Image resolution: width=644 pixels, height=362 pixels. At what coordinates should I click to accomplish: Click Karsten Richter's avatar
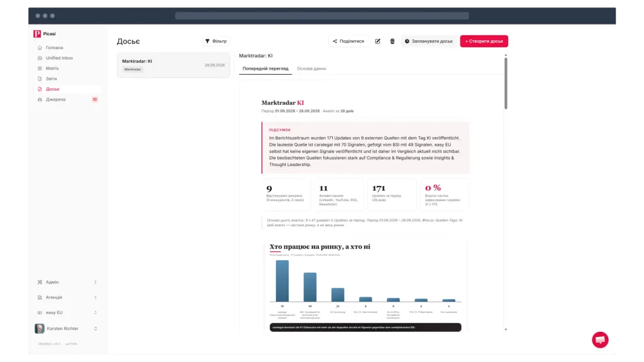tap(40, 328)
